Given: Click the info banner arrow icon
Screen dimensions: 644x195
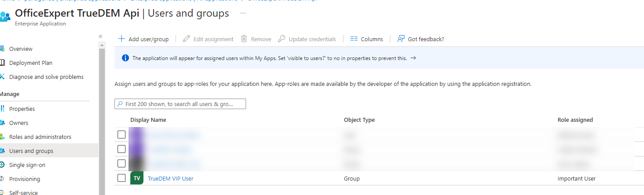Looking at the screenshot, I should coord(413,58).
